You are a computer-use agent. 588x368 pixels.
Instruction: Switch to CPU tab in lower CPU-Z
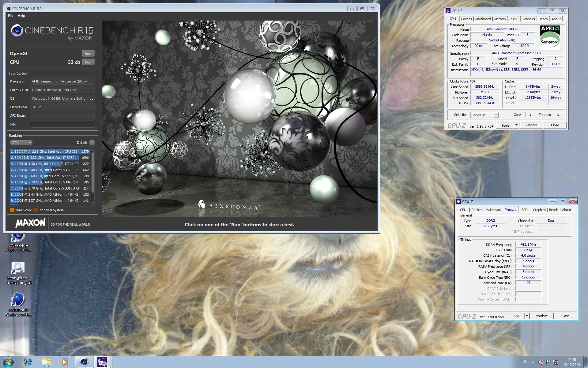(x=463, y=210)
